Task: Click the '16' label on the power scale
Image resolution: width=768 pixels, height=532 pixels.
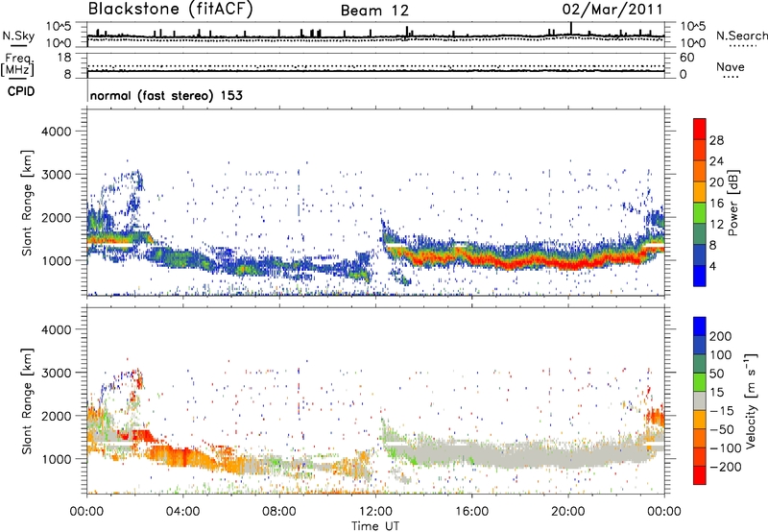Action: [x=716, y=204]
